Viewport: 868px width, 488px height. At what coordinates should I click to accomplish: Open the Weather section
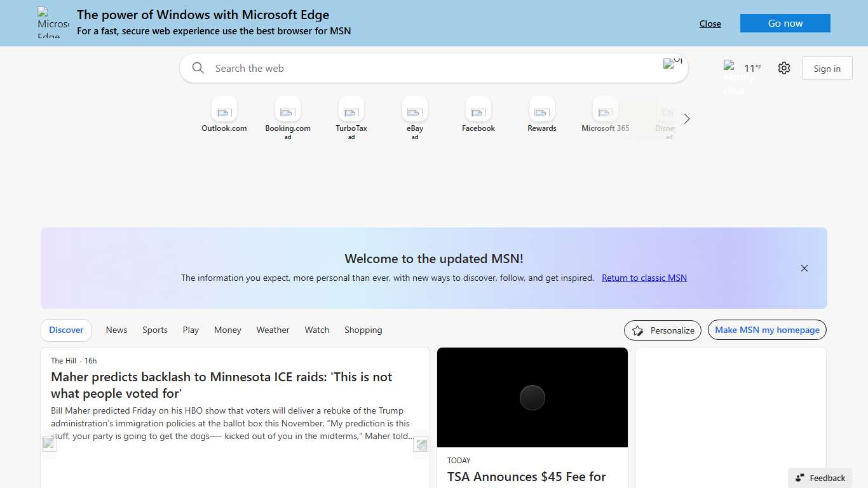(273, 330)
